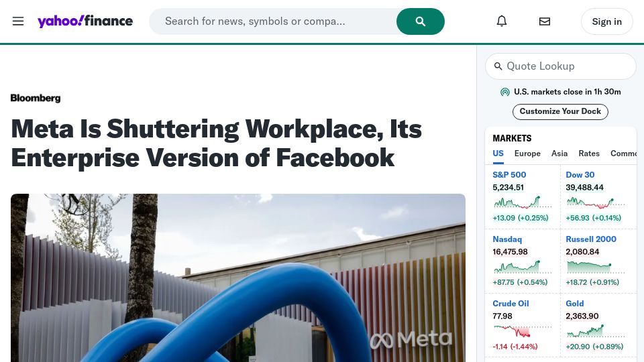Click the green search magnifier button
Screen dimensions: 644x362
point(420,21)
